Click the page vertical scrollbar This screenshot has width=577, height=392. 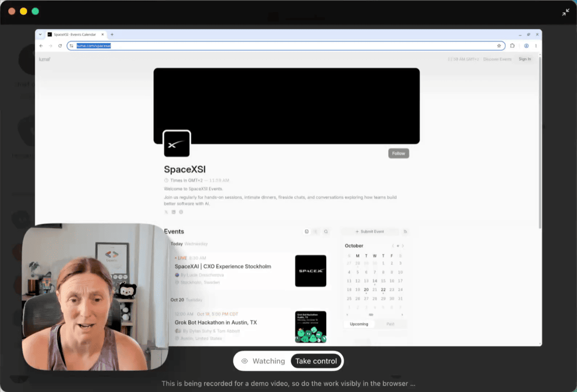(x=540, y=142)
